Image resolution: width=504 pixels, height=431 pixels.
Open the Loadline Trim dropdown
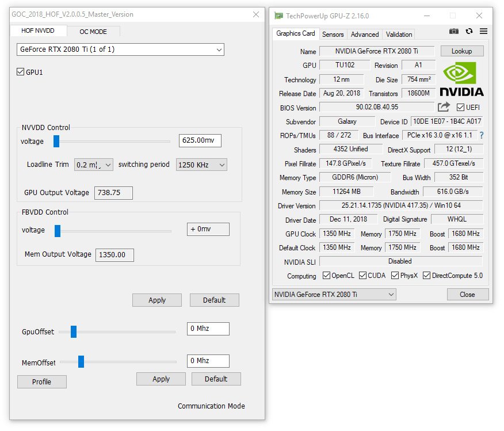tap(94, 165)
